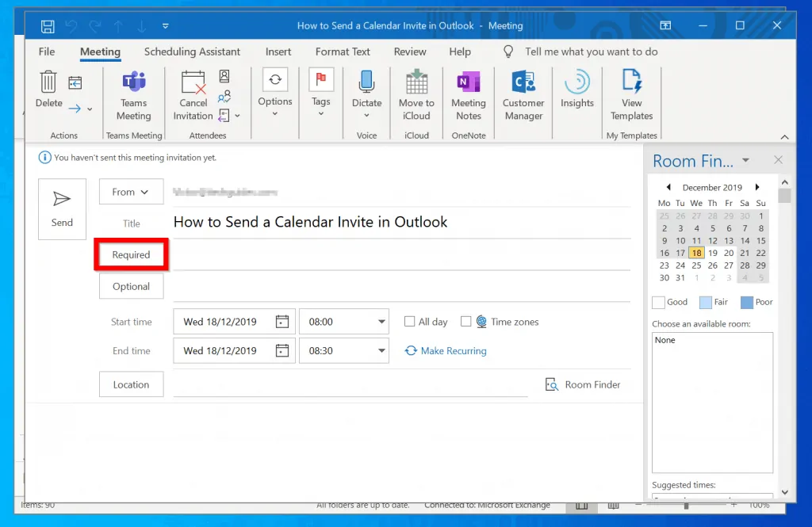Click Make Recurring
The height and width of the screenshot is (527, 812).
[446, 350]
